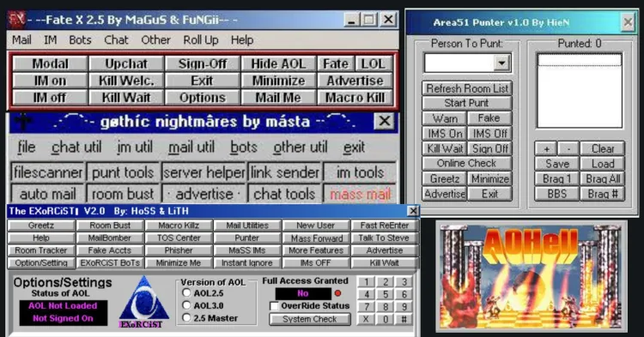The height and width of the screenshot is (337, 644).
Task: Click the Person To Punt input field
Action: [x=459, y=63]
